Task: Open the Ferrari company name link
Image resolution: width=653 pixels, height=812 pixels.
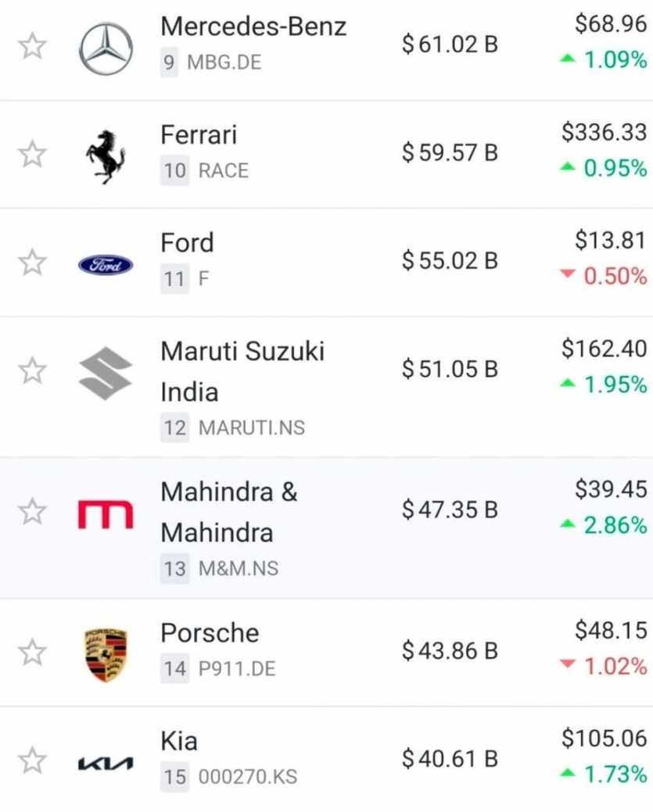Action: (x=199, y=134)
